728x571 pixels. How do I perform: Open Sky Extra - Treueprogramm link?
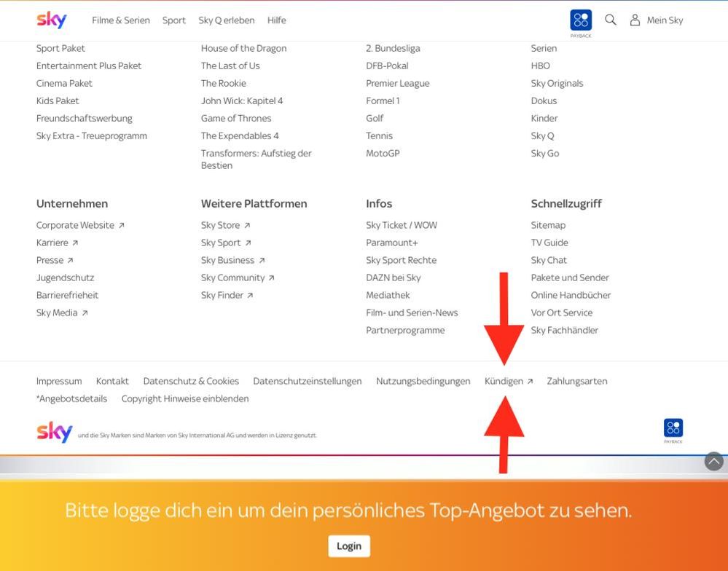pyautogui.click(x=92, y=136)
